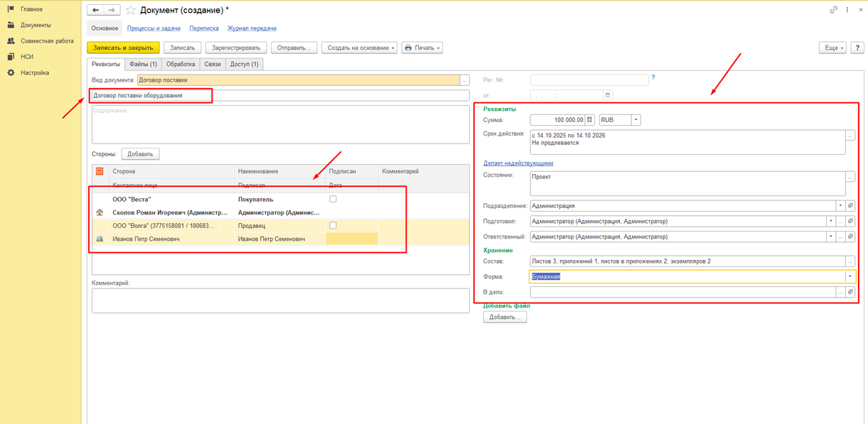Open Настройка in the sidebar

pyautogui.click(x=35, y=72)
